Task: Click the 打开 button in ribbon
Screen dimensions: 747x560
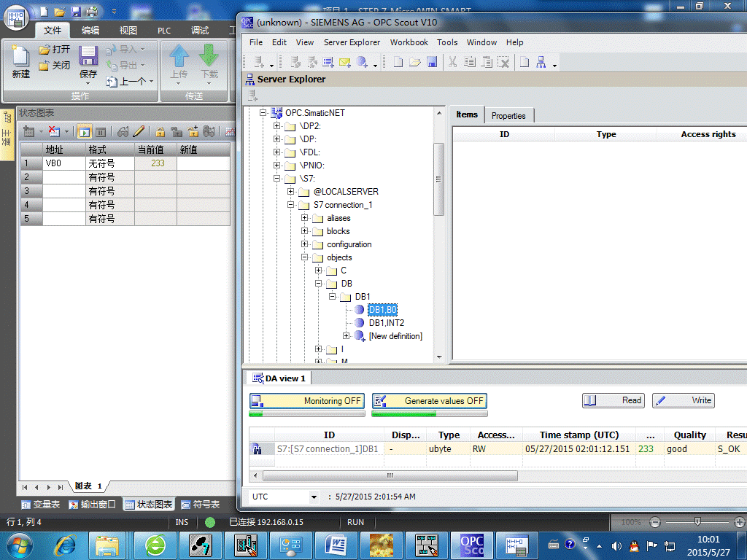Action: (54, 50)
